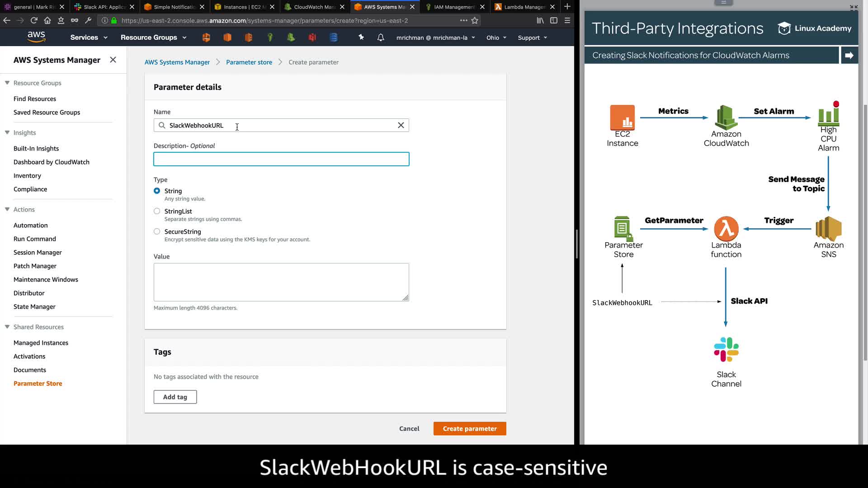The image size is (868, 488).
Task: Open the notifications bell icon
Action: tap(381, 38)
